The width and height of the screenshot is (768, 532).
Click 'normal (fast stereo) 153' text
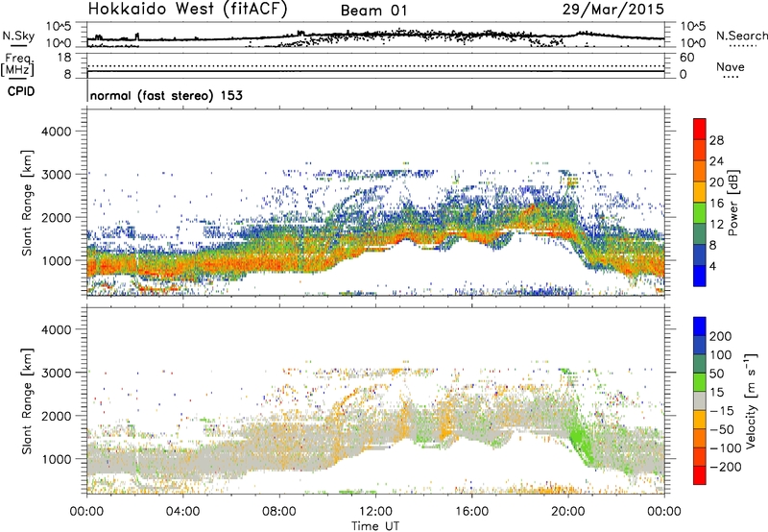(166, 96)
